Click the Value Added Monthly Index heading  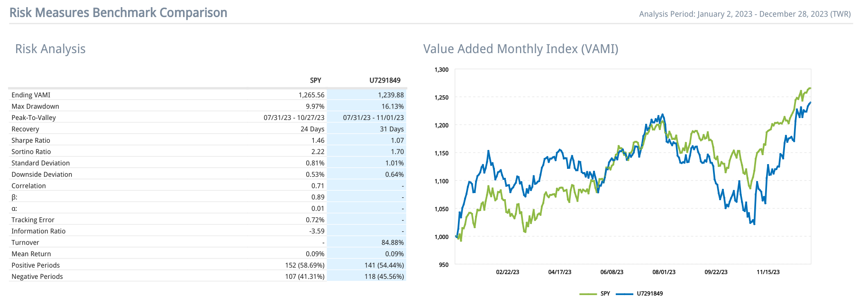click(x=521, y=49)
